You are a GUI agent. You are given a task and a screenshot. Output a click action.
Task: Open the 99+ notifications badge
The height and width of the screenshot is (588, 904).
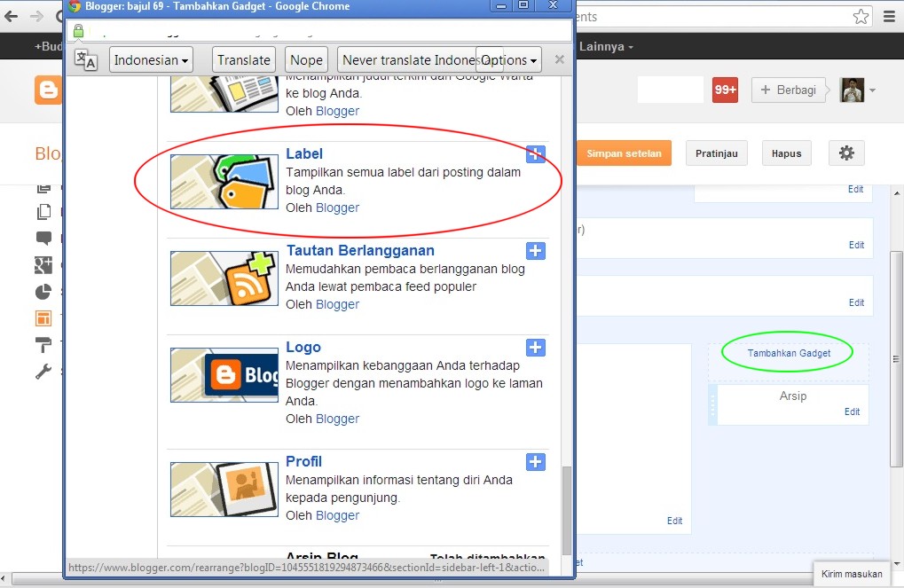pyautogui.click(x=726, y=90)
